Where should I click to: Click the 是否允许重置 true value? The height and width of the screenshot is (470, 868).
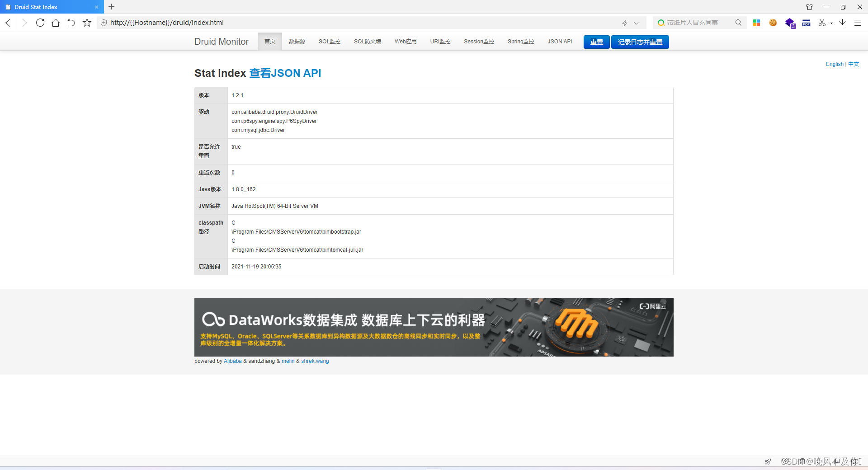click(x=236, y=147)
